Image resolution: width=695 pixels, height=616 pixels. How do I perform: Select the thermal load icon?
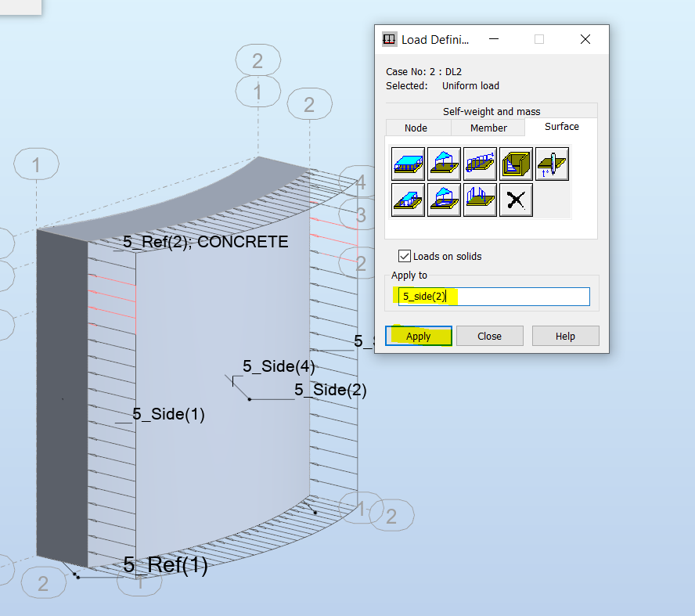[x=552, y=164]
